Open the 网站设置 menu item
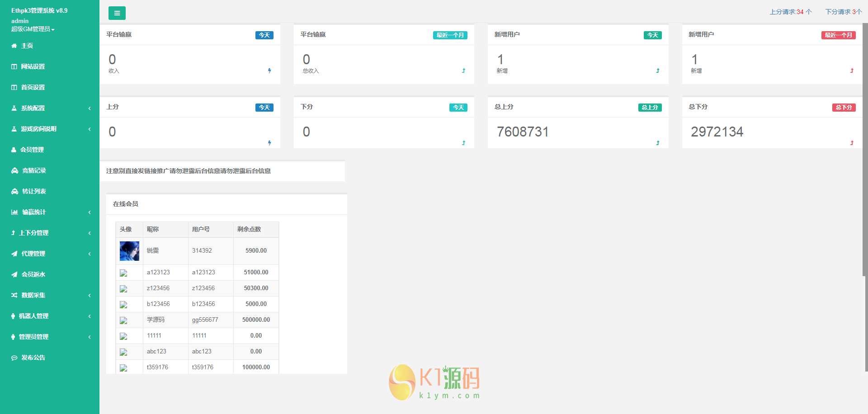The height and width of the screenshot is (414, 868). 50,66
